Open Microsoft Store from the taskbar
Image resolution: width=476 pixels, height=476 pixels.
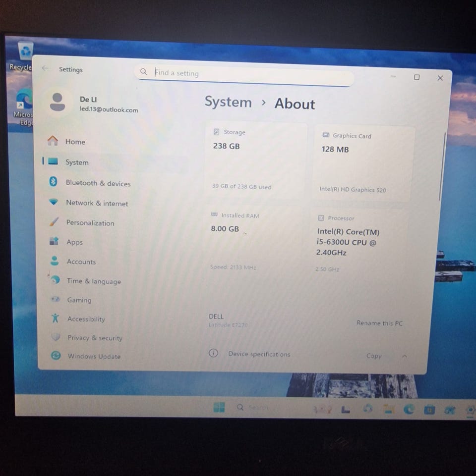coord(429,410)
